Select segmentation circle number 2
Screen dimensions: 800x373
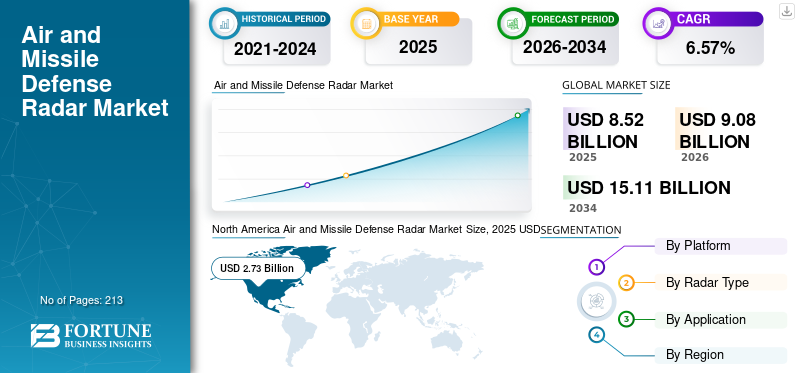(627, 283)
